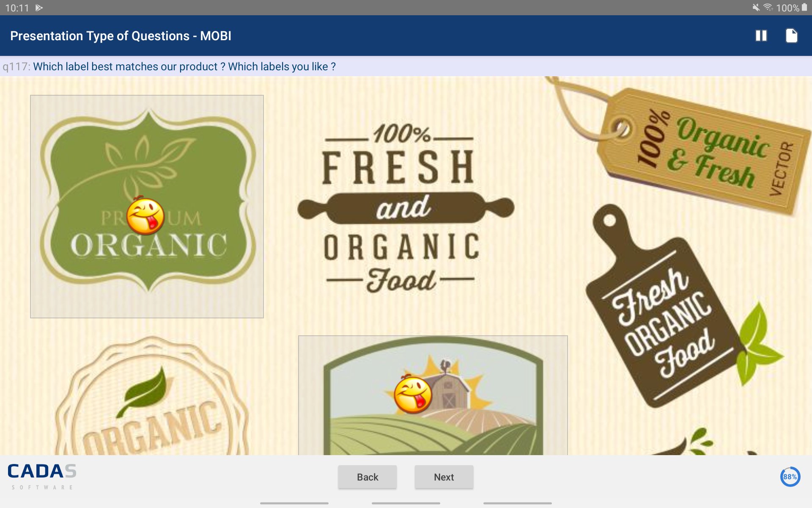Toggle the farm landscape label selection
812x508 pixels.
(x=433, y=395)
